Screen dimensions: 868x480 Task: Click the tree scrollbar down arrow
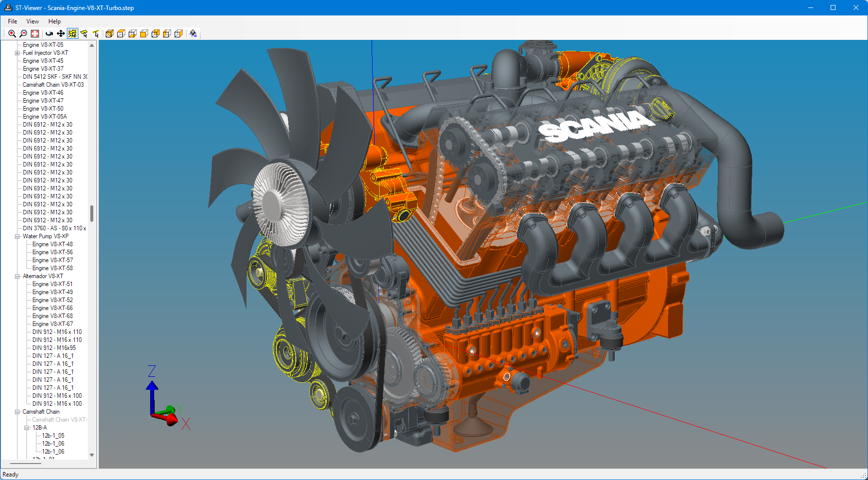click(92, 455)
